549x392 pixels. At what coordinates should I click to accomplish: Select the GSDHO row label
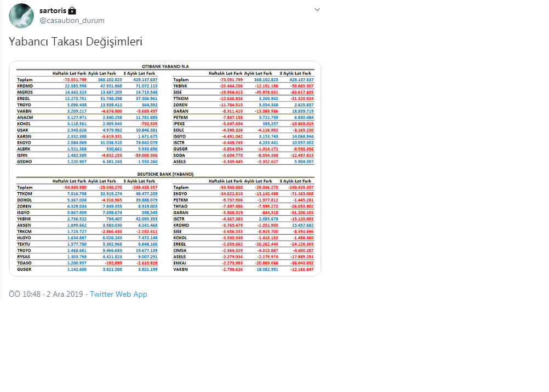click(25, 162)
